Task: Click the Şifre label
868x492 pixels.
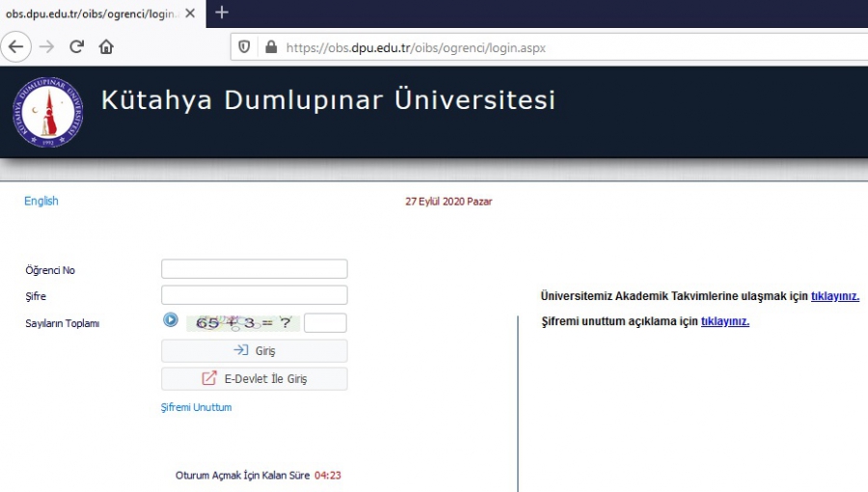Action: click(x=36, y=296)
